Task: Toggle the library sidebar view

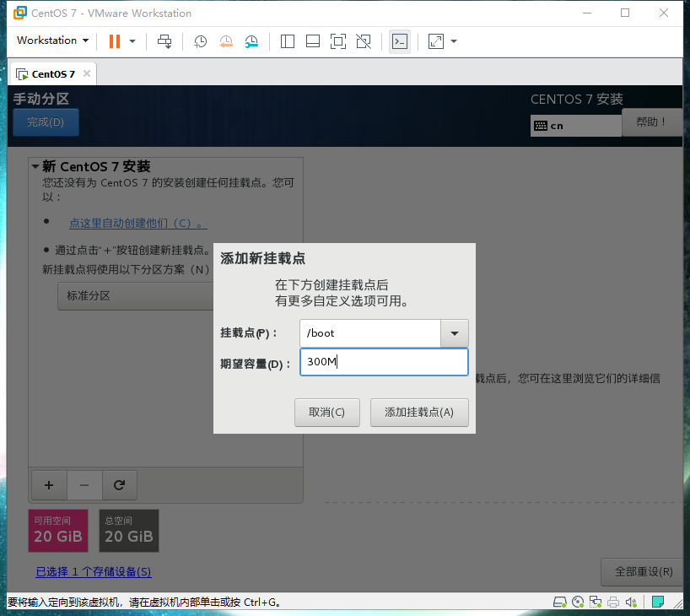Action: 288,41
